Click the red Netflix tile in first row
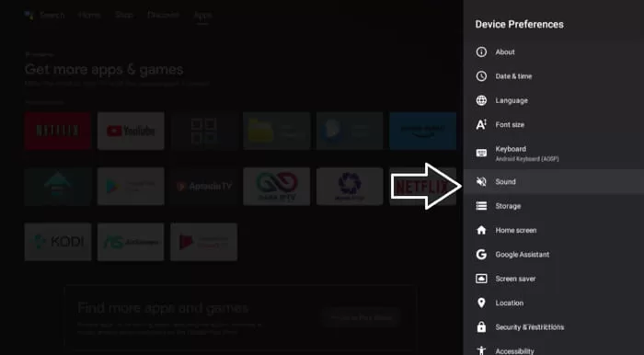The width and height of the screenshot is (644, 355). [x=57, y=131]
